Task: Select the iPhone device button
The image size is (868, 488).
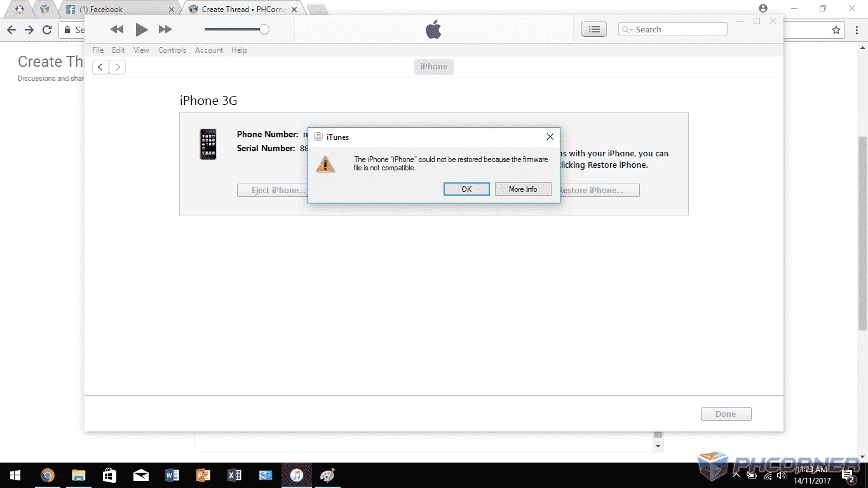Action: click(434, 67)
